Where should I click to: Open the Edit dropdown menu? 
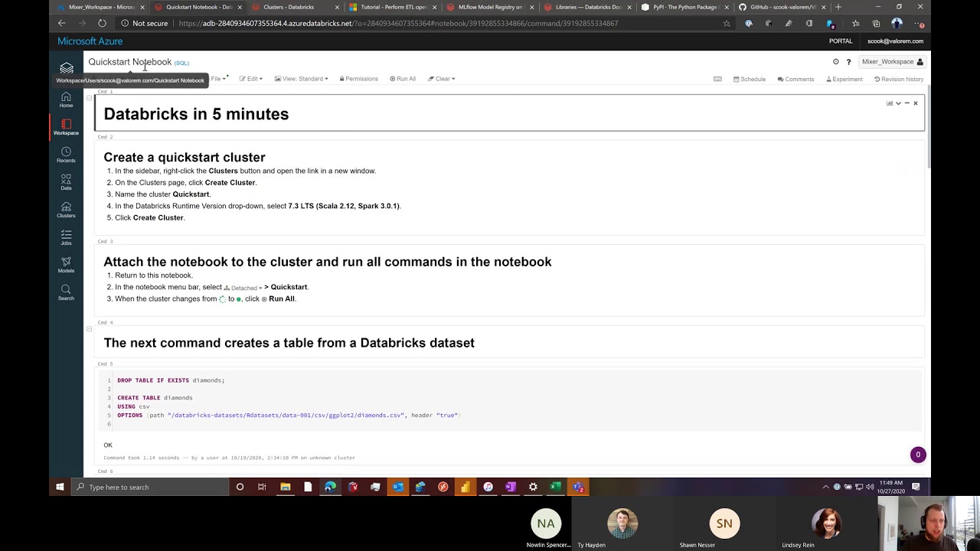click(250, 79)
